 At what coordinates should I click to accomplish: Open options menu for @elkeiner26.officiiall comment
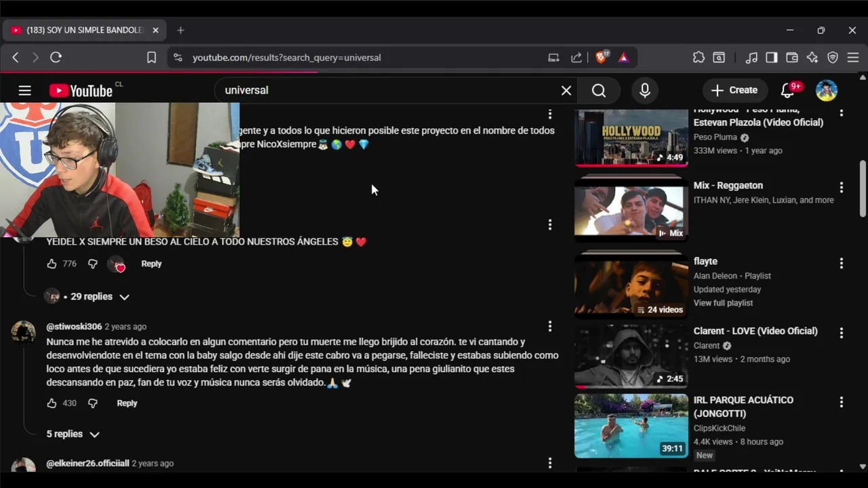tap(550, 464)
